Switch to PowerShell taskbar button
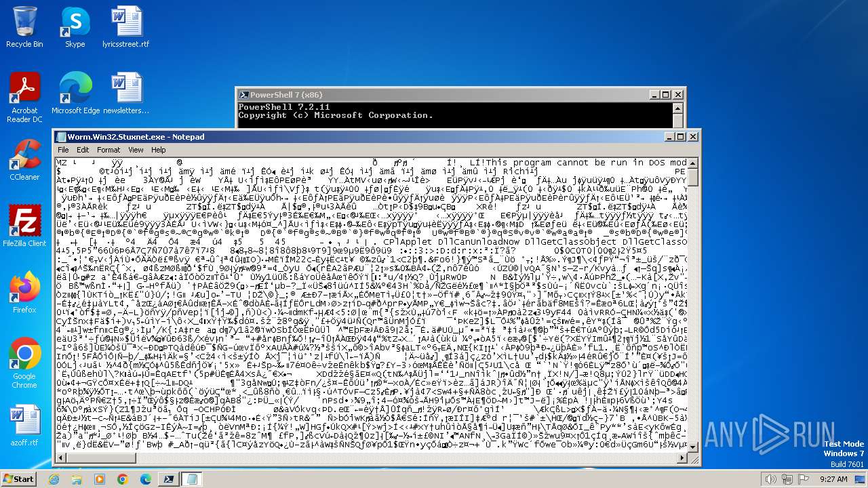The width and height of the screenshot is (868, 488). (168, 479)
